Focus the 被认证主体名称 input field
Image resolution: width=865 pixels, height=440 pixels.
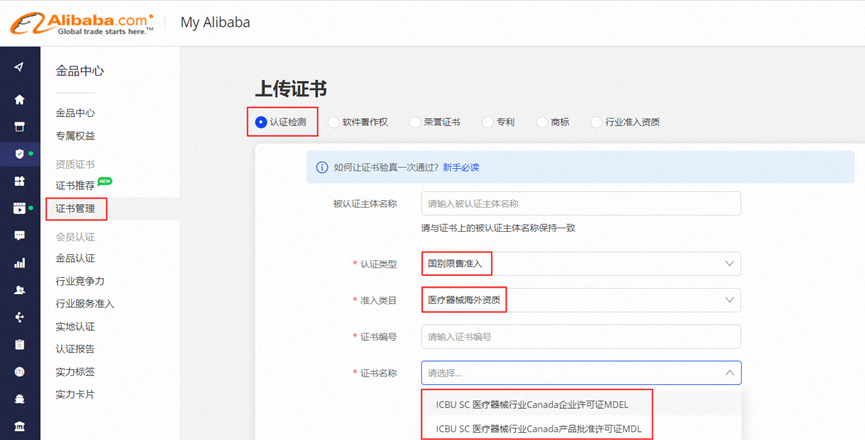point(581,203)
